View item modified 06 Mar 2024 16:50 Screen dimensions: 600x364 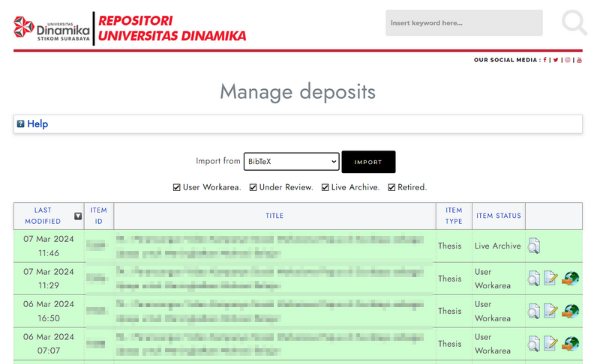click(x=534, y=311)
